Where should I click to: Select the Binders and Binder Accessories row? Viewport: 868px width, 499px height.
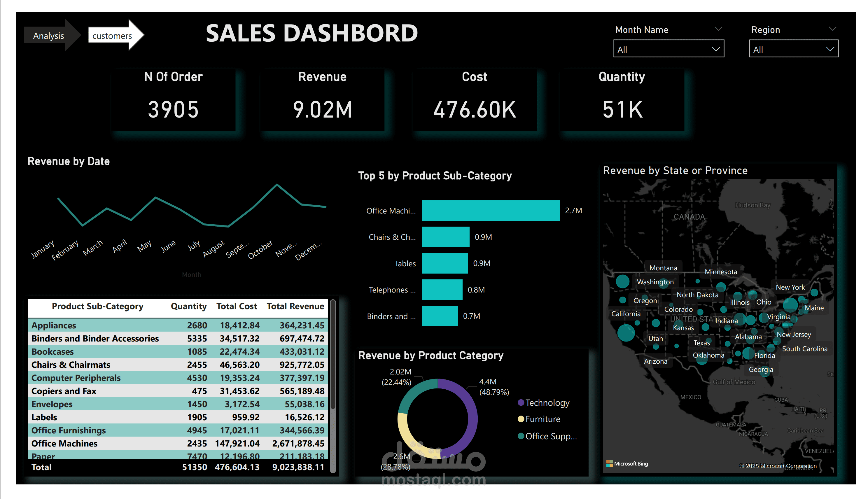point(178,338)
